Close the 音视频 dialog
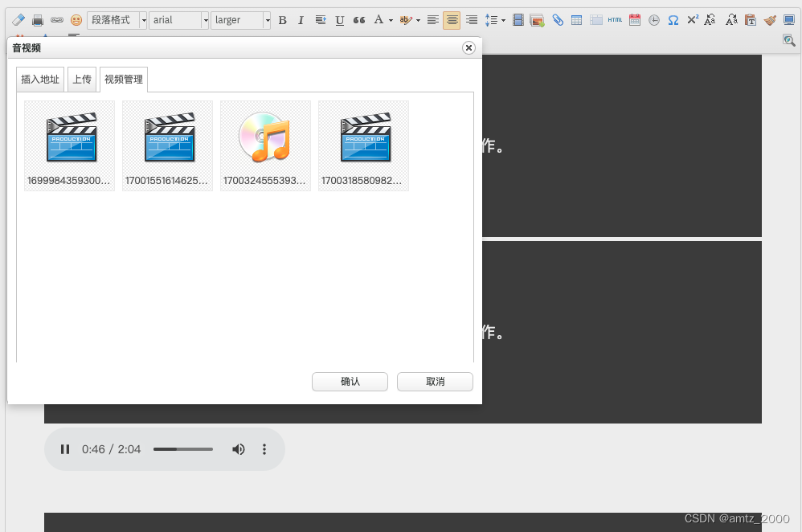This screenshot has width=802, height=532. 469,47
